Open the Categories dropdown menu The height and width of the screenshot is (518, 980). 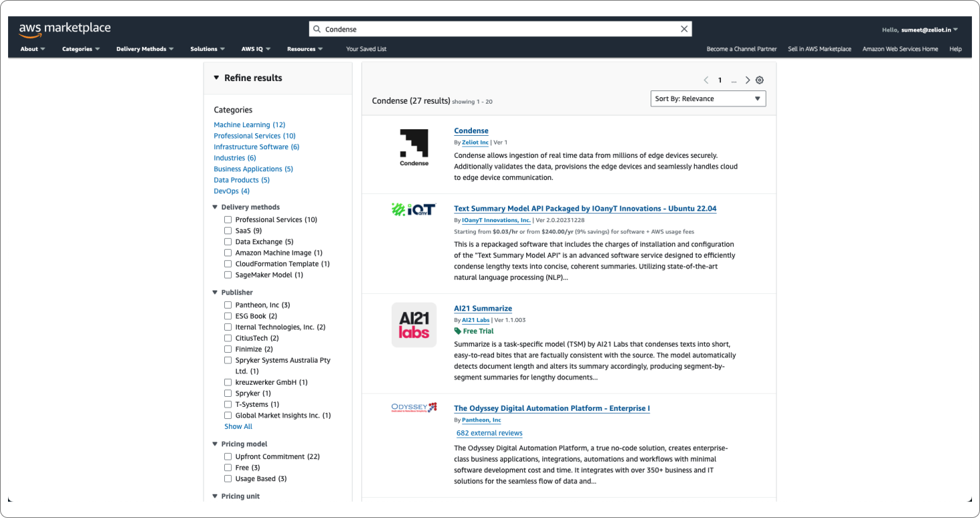click(x=81, y=49)
